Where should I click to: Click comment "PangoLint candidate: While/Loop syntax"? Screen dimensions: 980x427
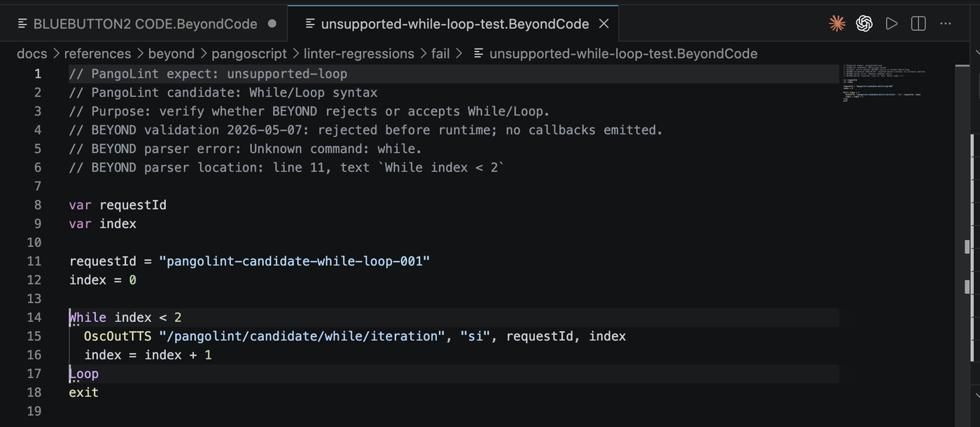(223, 92)
